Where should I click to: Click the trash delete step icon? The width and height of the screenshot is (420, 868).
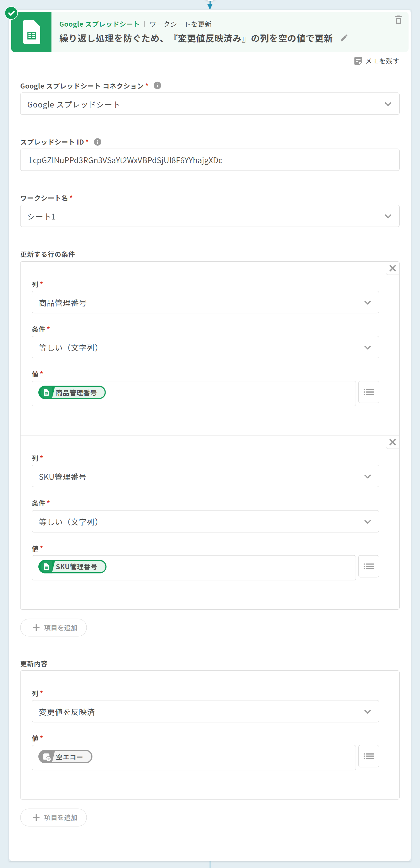coord(398,20)
